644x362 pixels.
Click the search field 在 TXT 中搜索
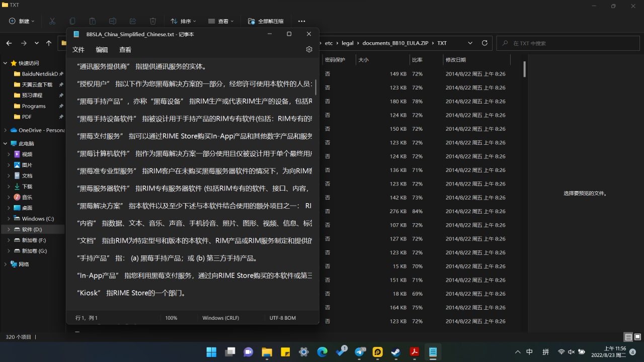[567, 43]
